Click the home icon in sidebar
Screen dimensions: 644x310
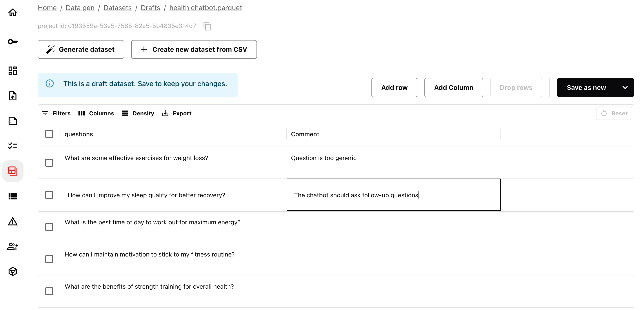13,13
